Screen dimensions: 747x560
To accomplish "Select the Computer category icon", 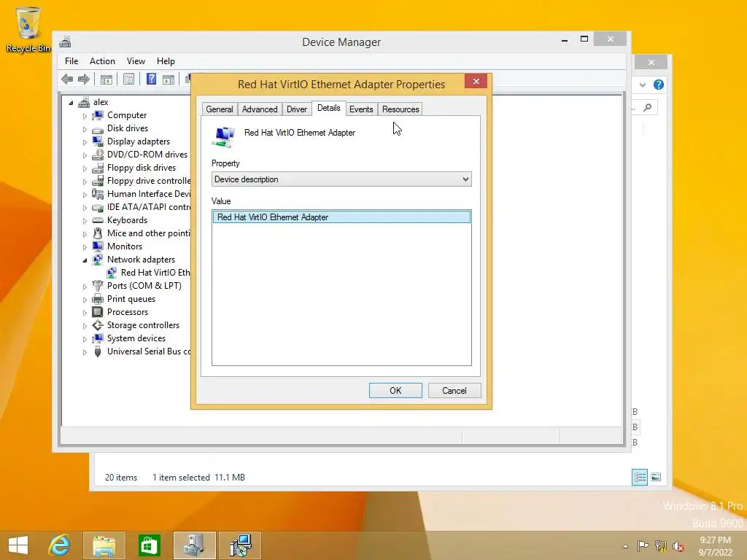I will [x=98, y=115].
